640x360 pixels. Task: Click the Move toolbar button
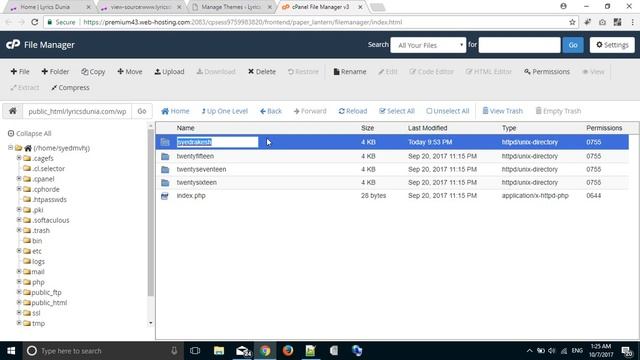[130, 71]
